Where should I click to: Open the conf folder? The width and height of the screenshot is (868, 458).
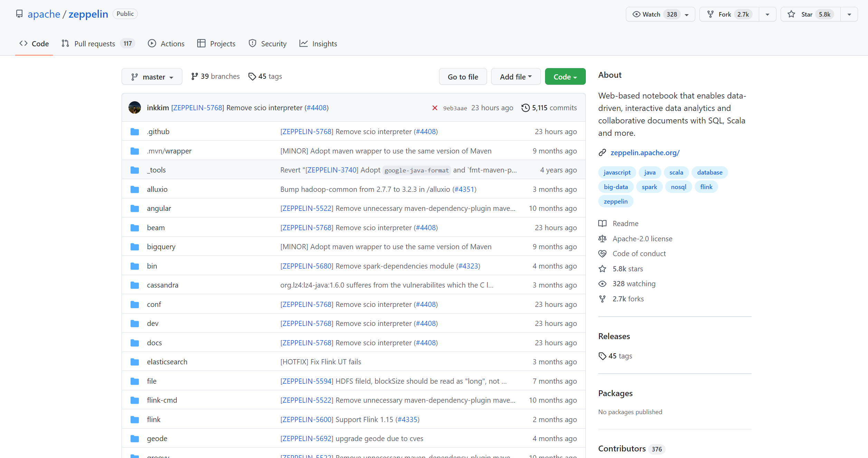click(154, 305)
